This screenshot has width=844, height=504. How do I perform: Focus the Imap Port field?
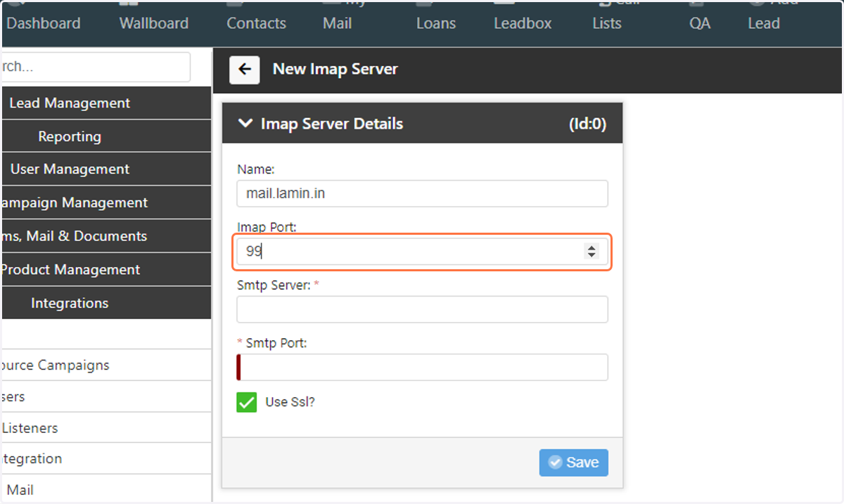click(x=422, y=252)
